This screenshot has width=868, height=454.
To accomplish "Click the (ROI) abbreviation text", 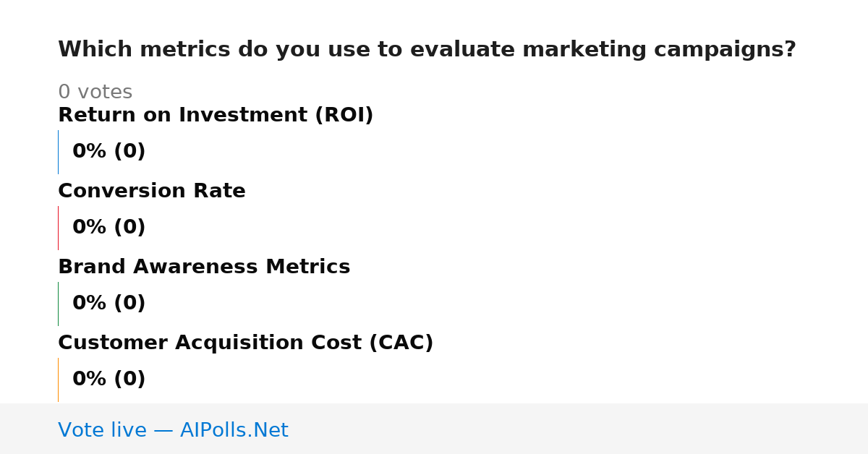I will [344, 116].
